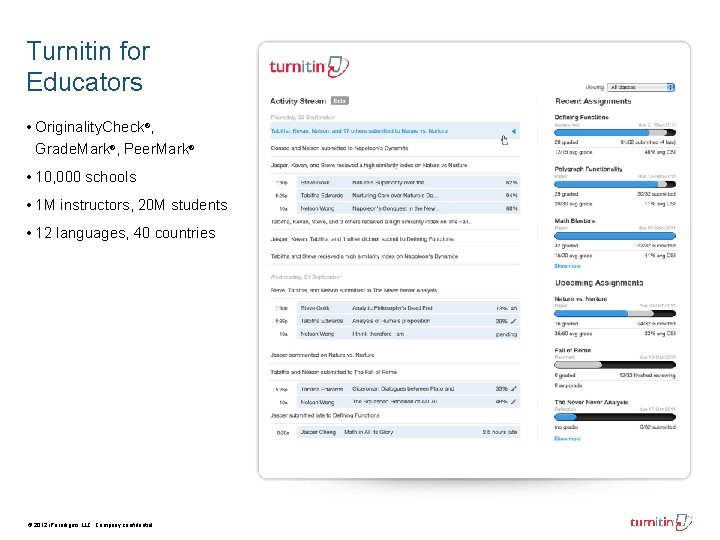The height and width of the screenshot is (540, 720).
Task: Click the Math Blasters progress bar
Action: click(615, 236)
